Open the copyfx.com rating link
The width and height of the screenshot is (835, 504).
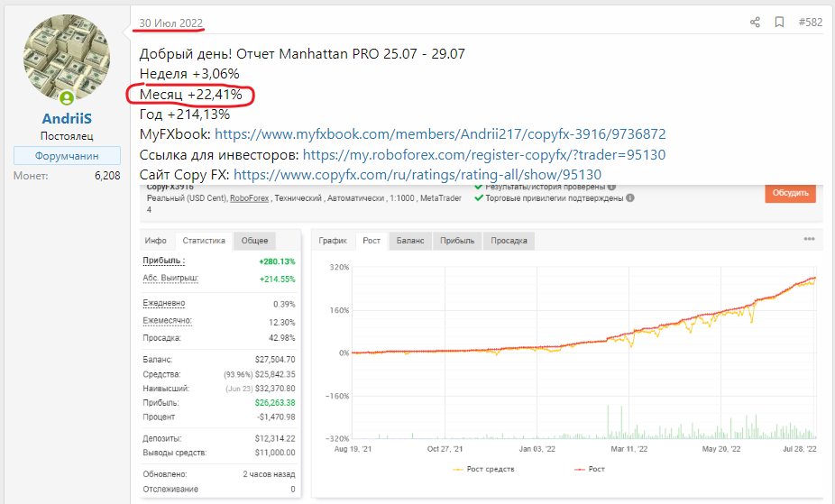pos(417,175)
